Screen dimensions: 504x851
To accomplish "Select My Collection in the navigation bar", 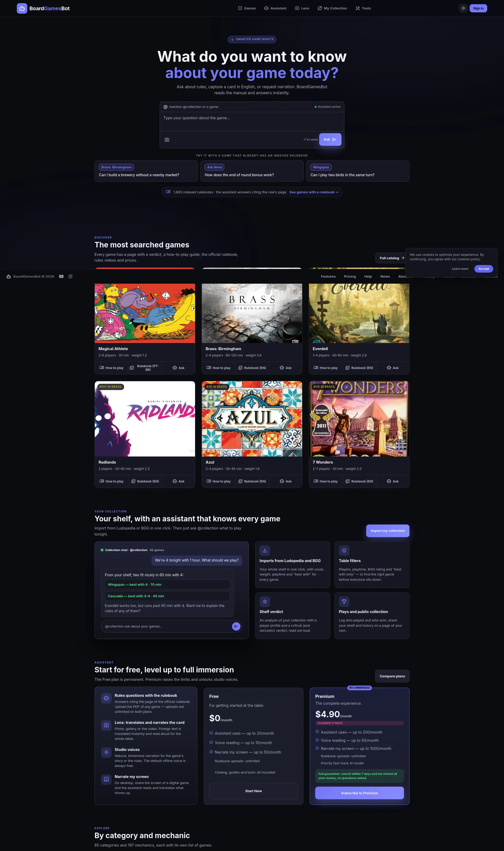I will coord(332,8).
